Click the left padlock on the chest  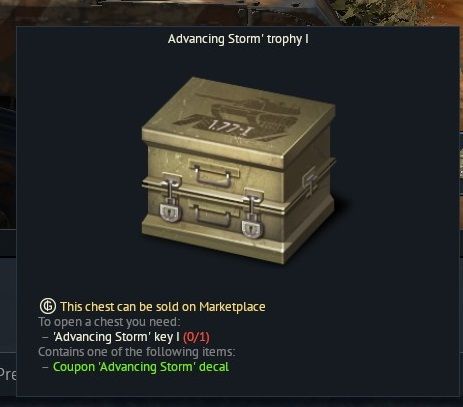(x=170, y=212)
